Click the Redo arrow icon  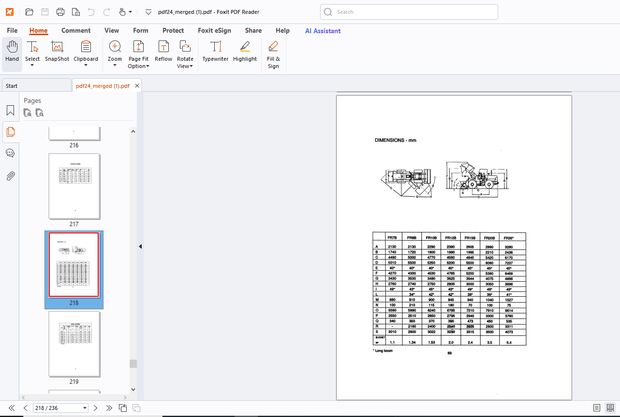tap(106, 12)
